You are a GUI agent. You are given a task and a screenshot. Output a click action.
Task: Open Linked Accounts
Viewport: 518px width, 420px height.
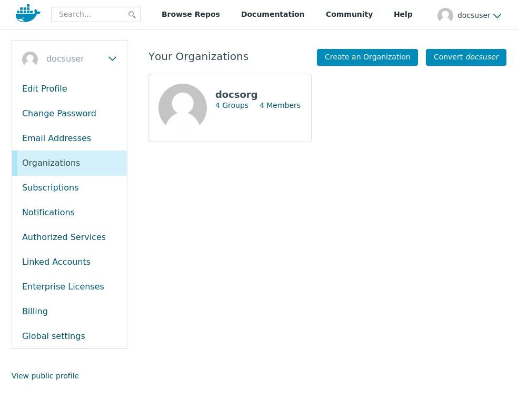click(56, 262)
